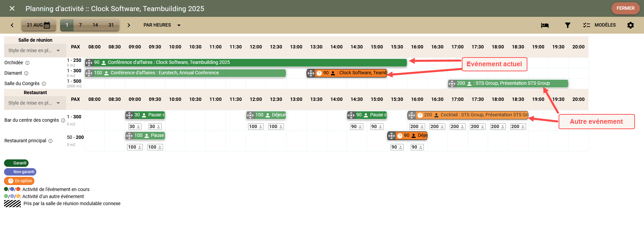
Task: Open the Eurotech Annual Conference event bar
Action: point(185,73)
